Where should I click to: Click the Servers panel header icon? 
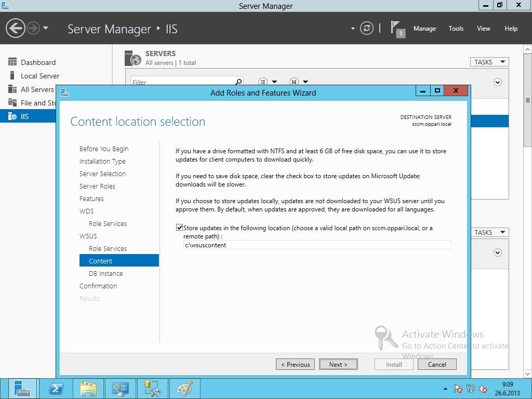coord(132,58)
